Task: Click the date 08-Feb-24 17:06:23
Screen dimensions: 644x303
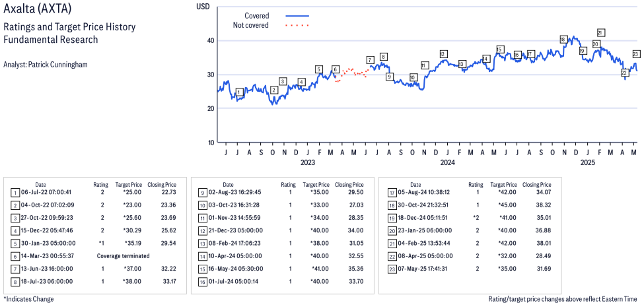Action: tap(236, 243)
